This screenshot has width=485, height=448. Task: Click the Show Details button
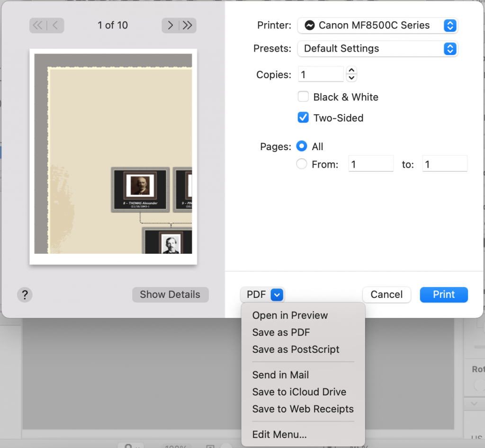point(170,295)
